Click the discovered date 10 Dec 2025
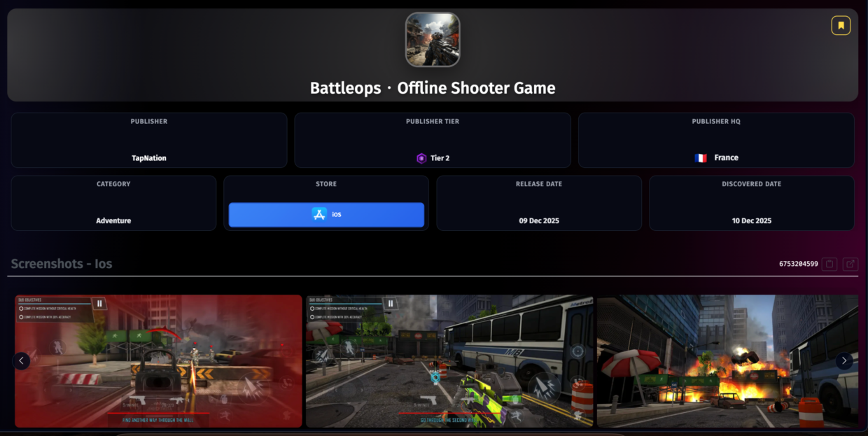Viewport: 868px width, 436px height. point(751,220)
